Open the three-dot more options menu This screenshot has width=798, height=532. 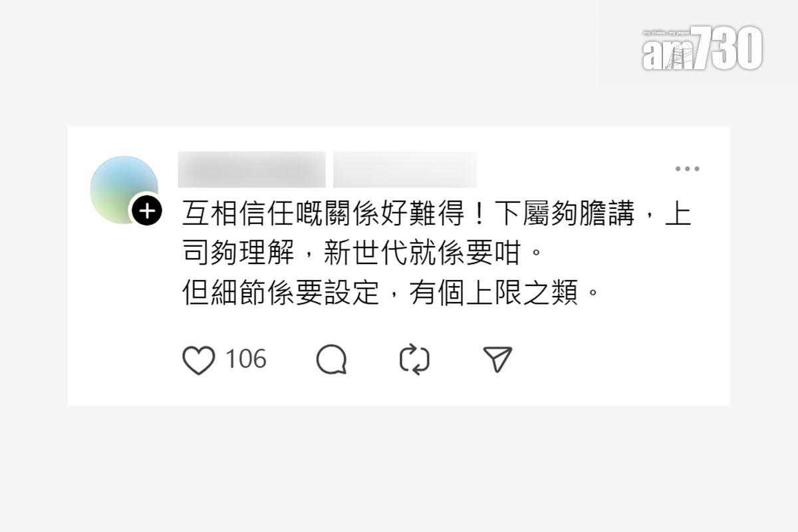pos(687,169)
